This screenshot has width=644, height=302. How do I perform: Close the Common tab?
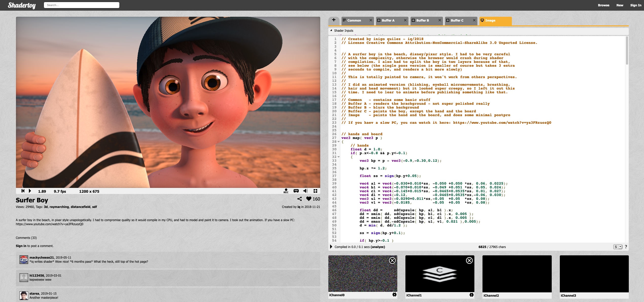pyautogui.click(x=371, y=20)
